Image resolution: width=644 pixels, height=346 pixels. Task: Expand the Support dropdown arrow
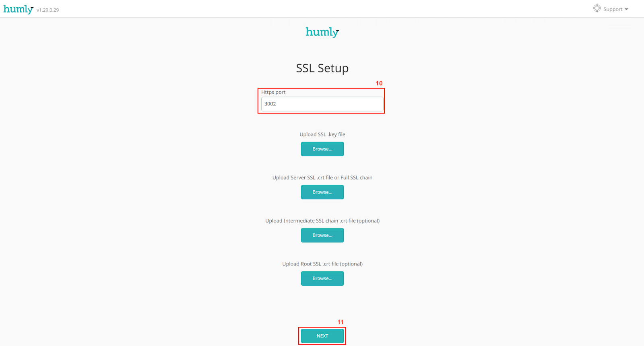tap(626, 9)
